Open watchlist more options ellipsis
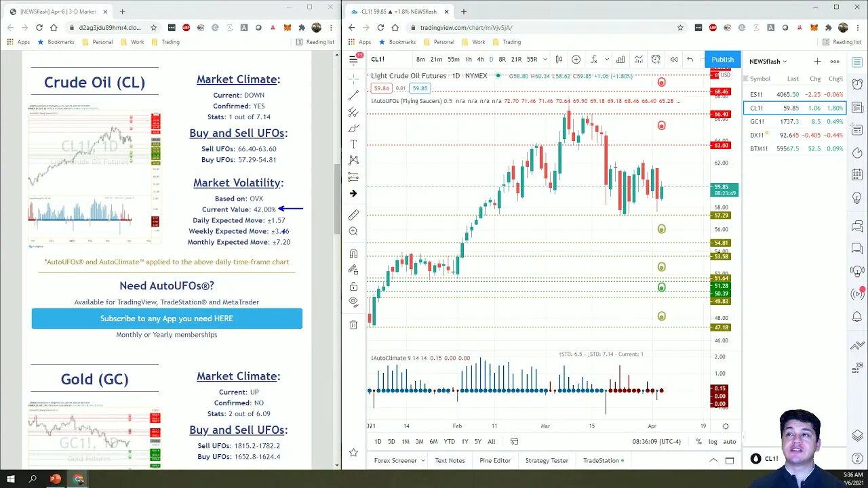This screenshot has height=488, width=868. [x=835, y=62]
